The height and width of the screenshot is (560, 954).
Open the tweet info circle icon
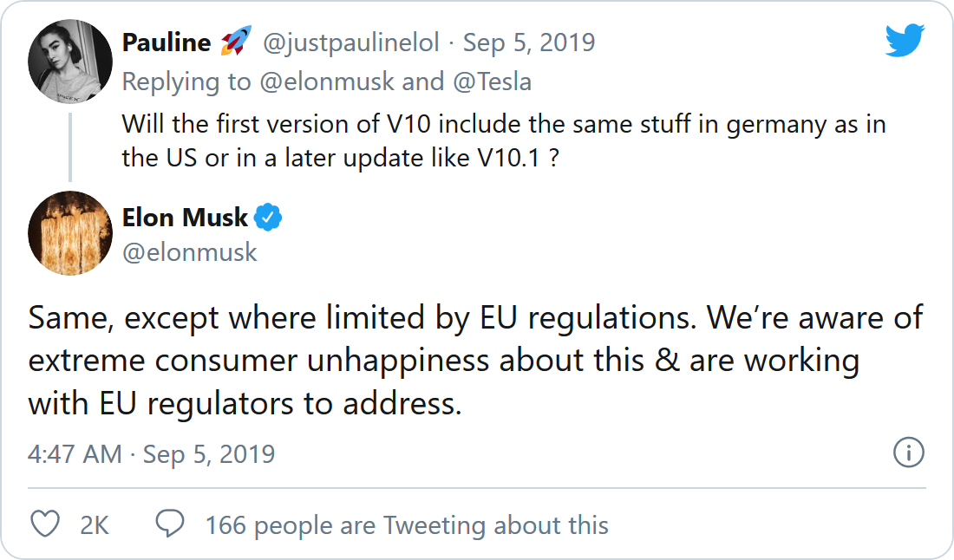click(908, 453)
